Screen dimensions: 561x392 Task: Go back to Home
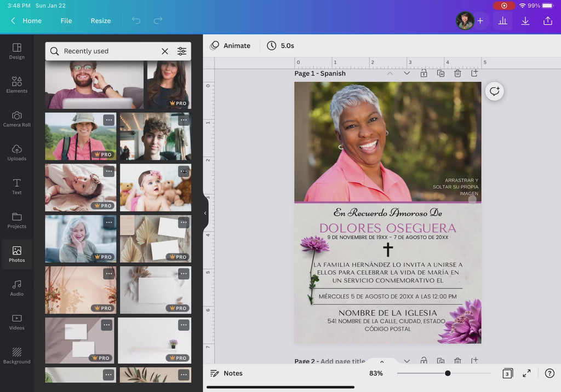point(26,21)
